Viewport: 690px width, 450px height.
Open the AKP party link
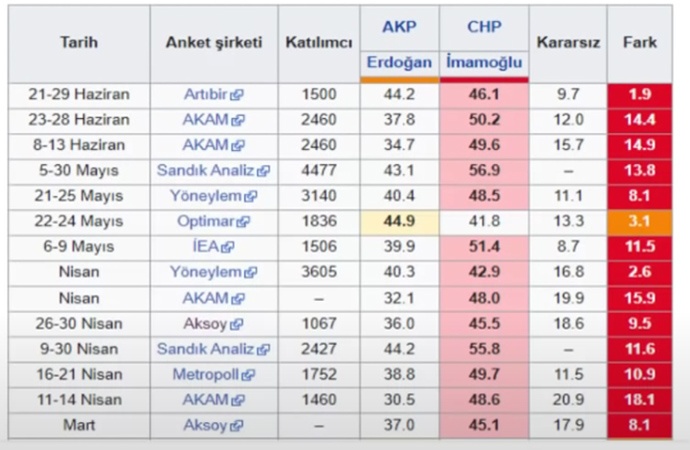[x=399, y=26]
